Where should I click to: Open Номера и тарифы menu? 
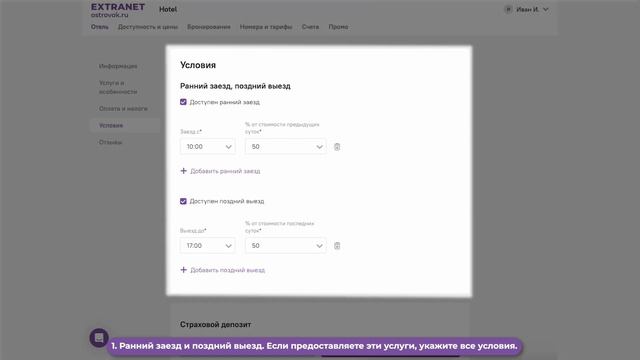point(266,27)
